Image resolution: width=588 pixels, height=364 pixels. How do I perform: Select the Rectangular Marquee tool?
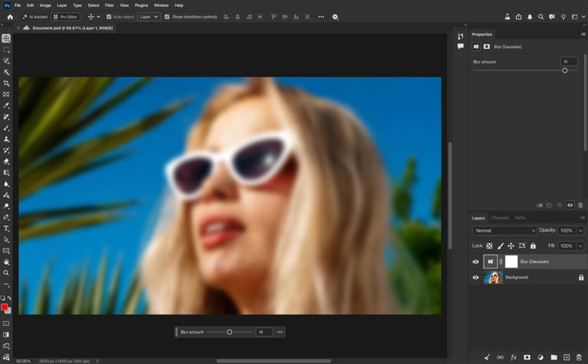tap(6, 50)
